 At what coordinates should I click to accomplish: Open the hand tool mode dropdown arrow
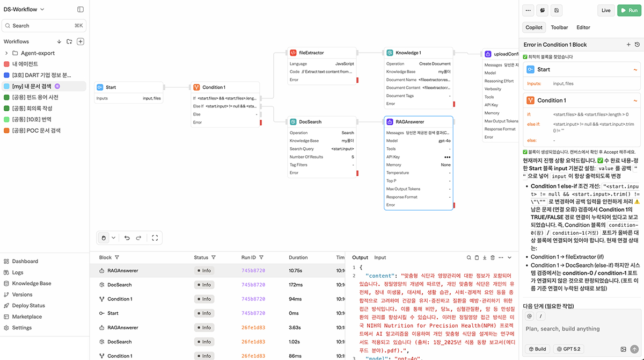113,237
